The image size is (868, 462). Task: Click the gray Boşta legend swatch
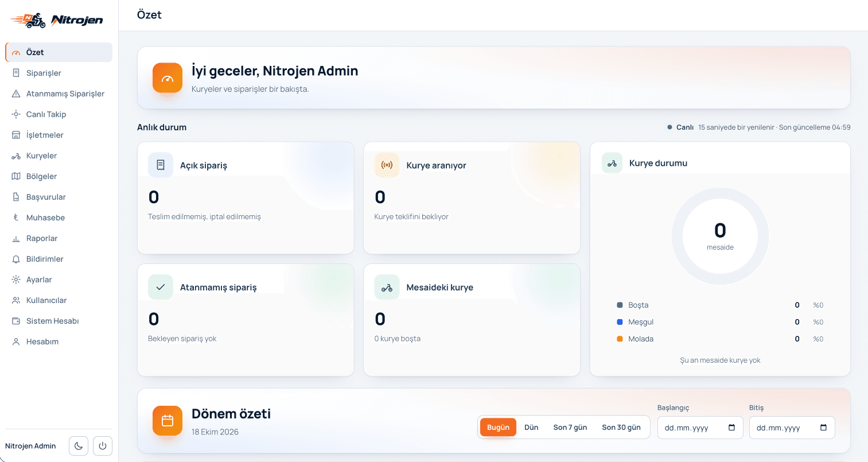coord(620,305)
